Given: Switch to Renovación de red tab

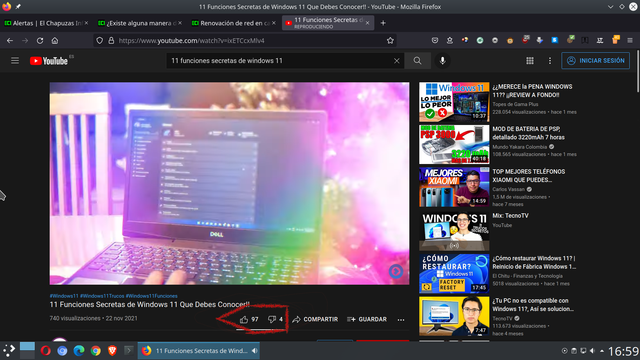Looking at the screenshot, I should (x=233, y=23).
